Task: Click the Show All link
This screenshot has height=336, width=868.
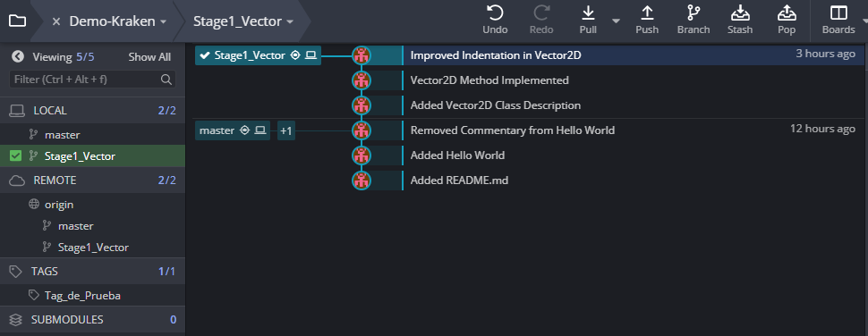Action: click(x=149, y=57)
